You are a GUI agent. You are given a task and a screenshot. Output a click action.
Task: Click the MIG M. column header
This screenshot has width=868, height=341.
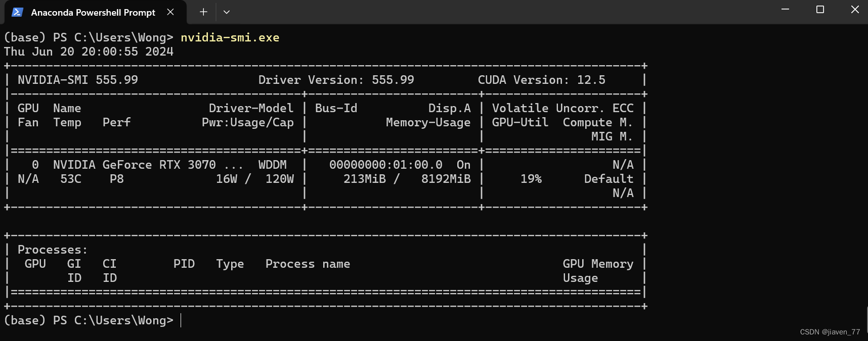(613, 136)
